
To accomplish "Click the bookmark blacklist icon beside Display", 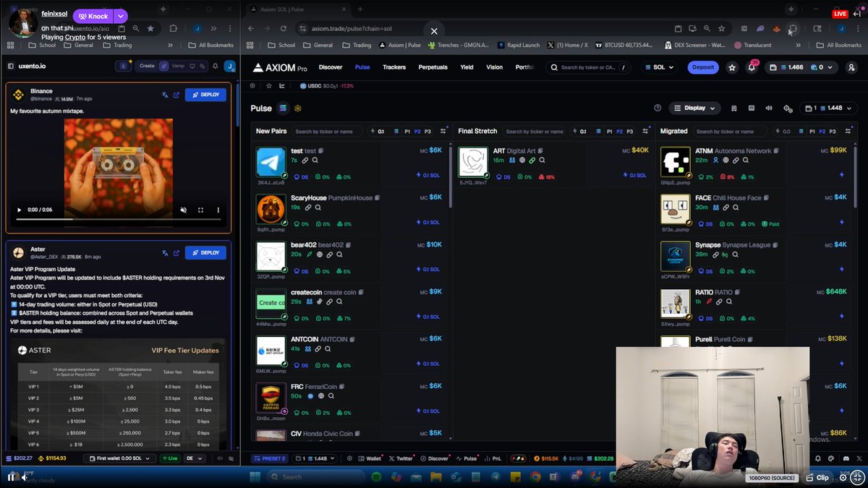I will [x=733, y=108].
